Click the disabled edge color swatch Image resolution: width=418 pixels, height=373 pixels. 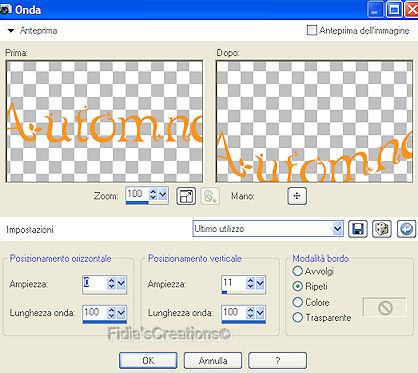point(385,307)
